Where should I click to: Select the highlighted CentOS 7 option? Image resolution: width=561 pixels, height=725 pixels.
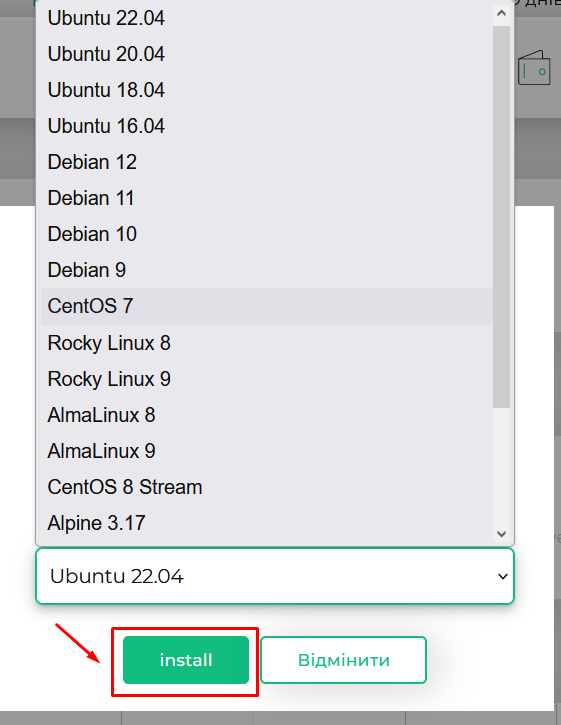click(267, 306)
